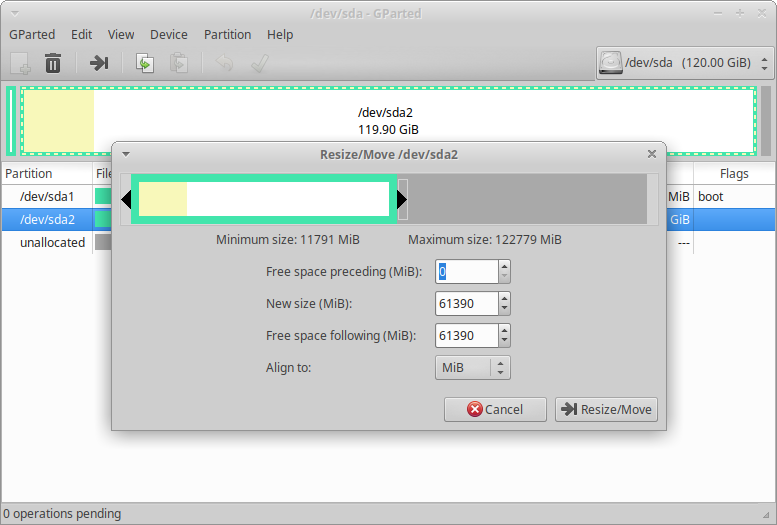The image size is (777, 525).
Task: Click the Copy partition toolbar icon
Action: [145, 63]
